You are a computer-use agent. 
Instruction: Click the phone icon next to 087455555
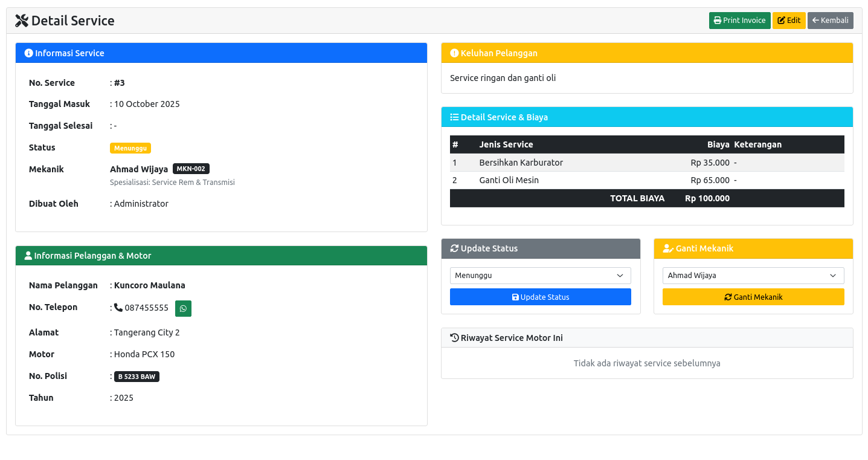(x=118, y=308)
